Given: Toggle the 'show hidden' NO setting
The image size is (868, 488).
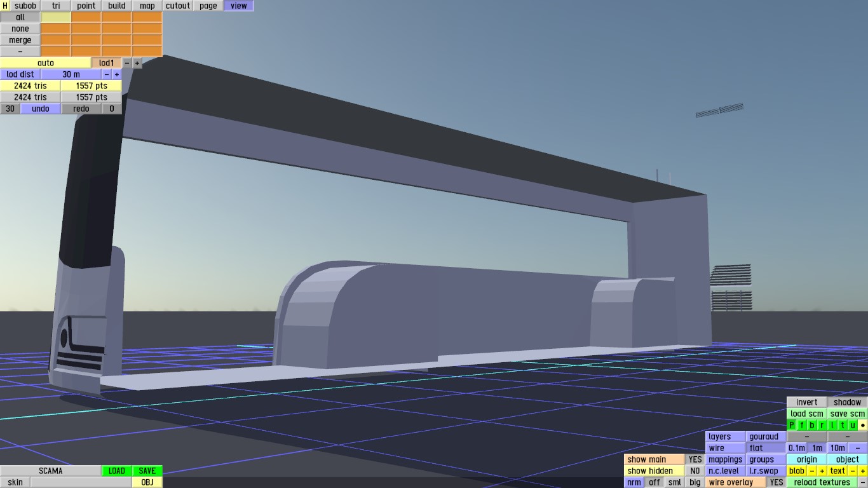Looking at the screenshot, I should pyautogui.click(x=695, y=471).
